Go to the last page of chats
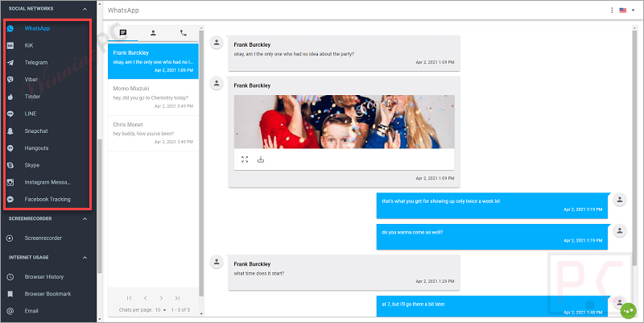 pos(178,298)
